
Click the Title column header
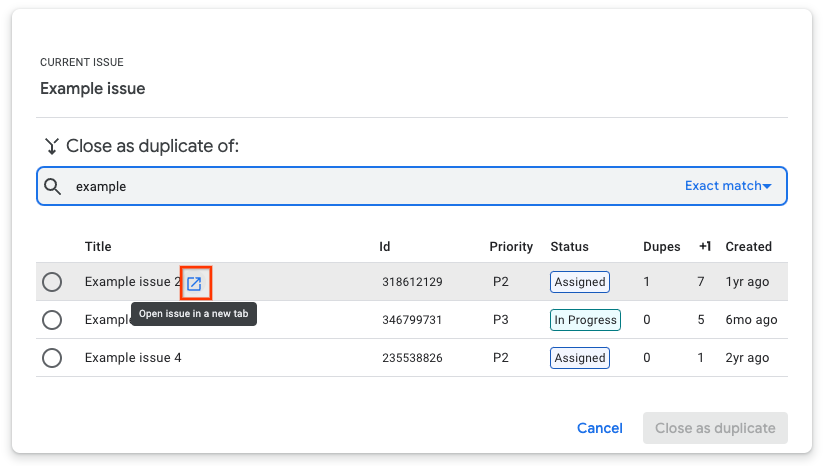[98, 246]
